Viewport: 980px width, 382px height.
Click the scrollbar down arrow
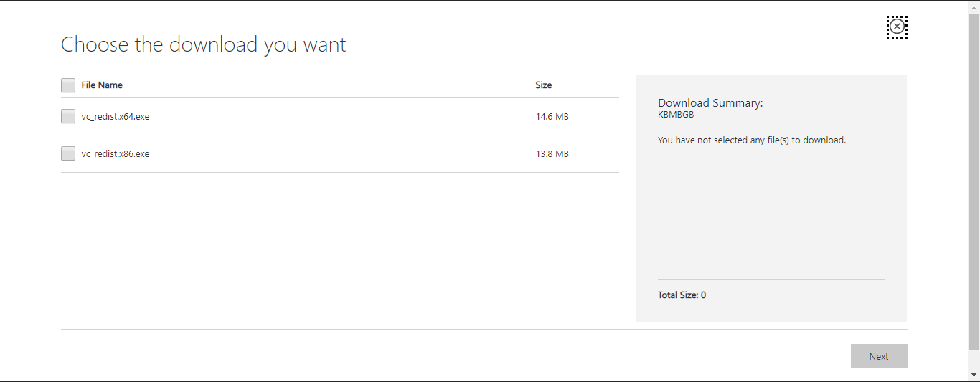pos(974,375)
